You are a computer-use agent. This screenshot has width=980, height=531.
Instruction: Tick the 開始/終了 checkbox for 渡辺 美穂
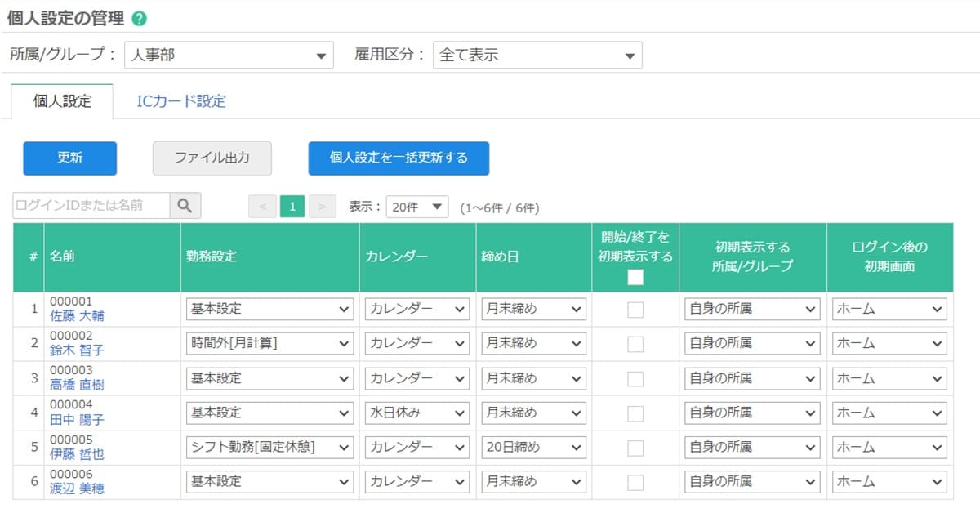(635, 482)
